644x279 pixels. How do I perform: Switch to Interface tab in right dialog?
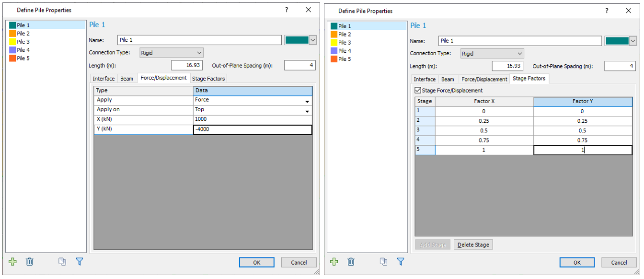point(425,80)
